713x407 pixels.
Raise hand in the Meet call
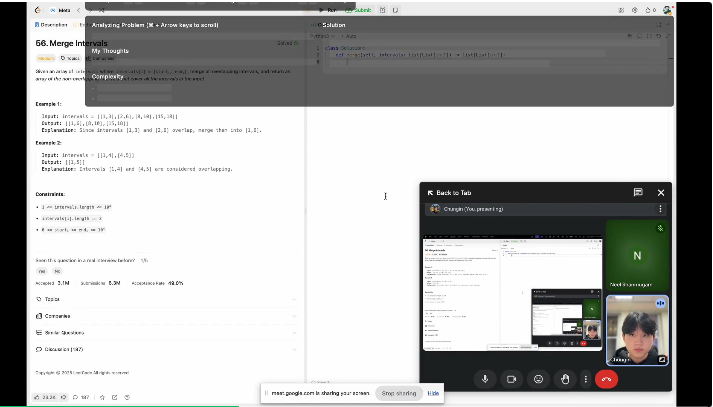tap(564, 379)
